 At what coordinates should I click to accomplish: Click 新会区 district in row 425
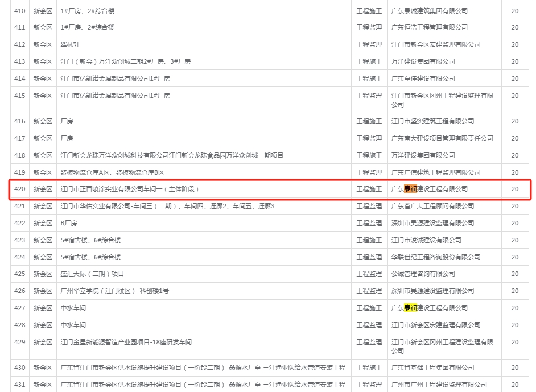pyautogui.click(x=43, y=274)
